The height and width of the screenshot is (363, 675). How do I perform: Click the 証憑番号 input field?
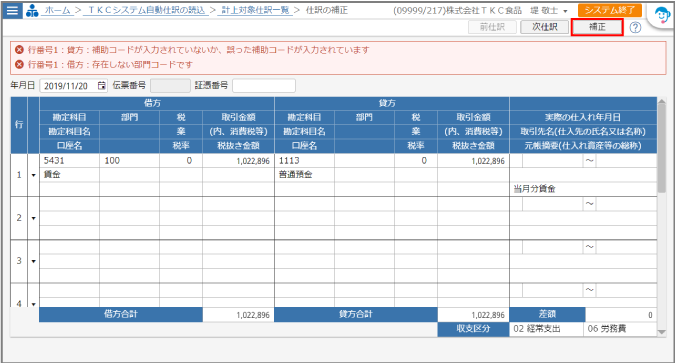pos(264,86)
